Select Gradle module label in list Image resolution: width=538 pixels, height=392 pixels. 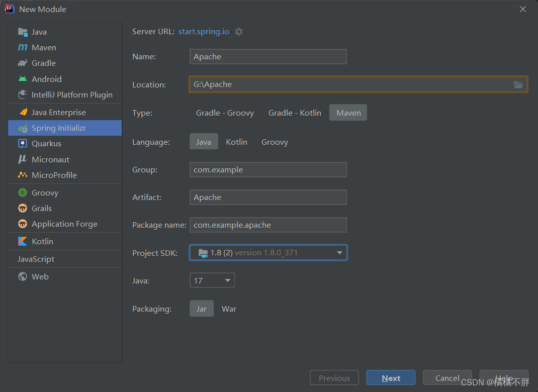tap(44, 63)
